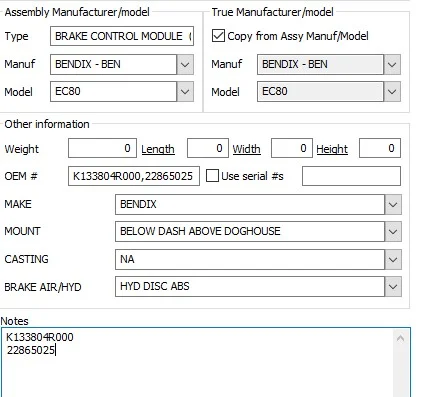Click BRAKE AIR/HYD field HYD DISC ABS

pos(250,287)
